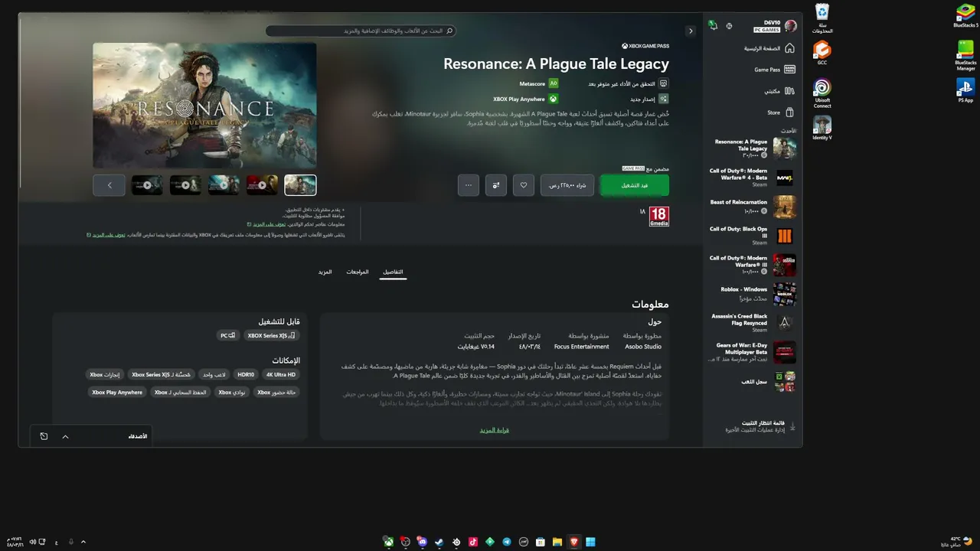Open Call of Duty: Black Ops III entry

(752, 236)
